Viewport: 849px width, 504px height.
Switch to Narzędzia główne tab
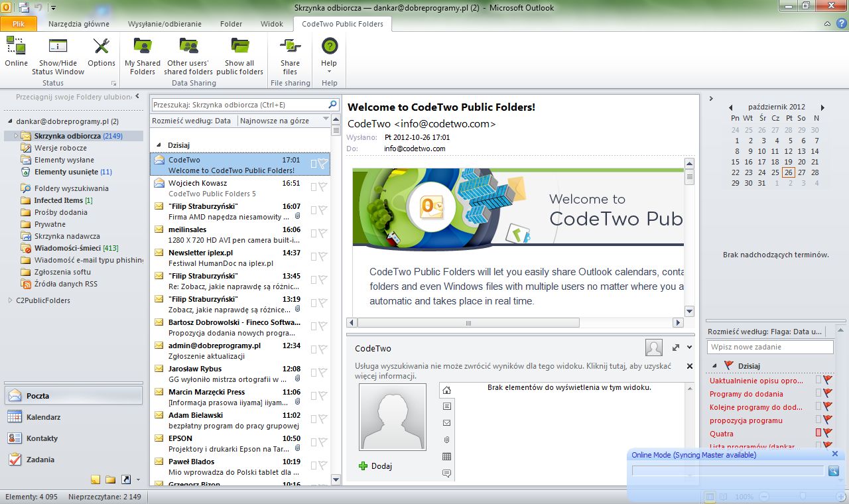(x=79, y=24)
